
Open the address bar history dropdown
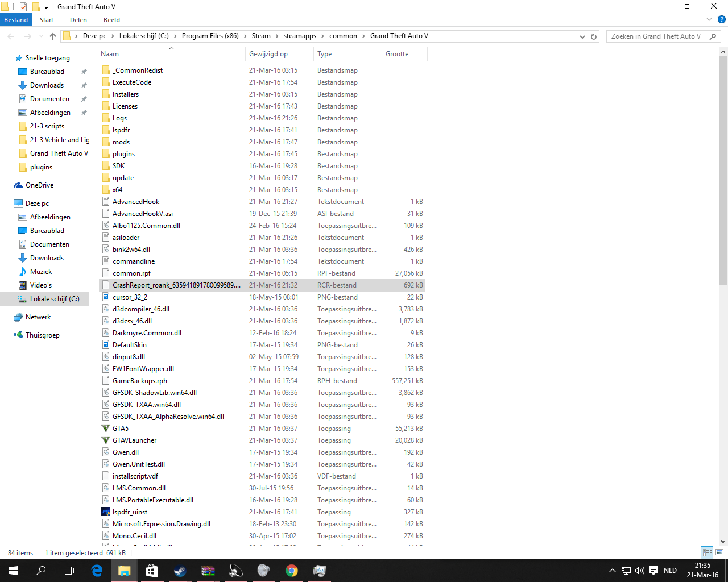[x=582, y=36]
